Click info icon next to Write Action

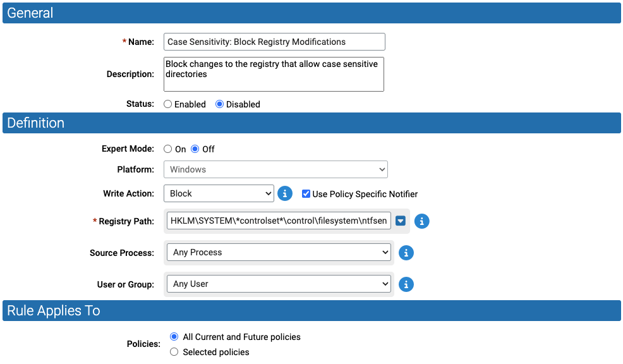(285, 193)
